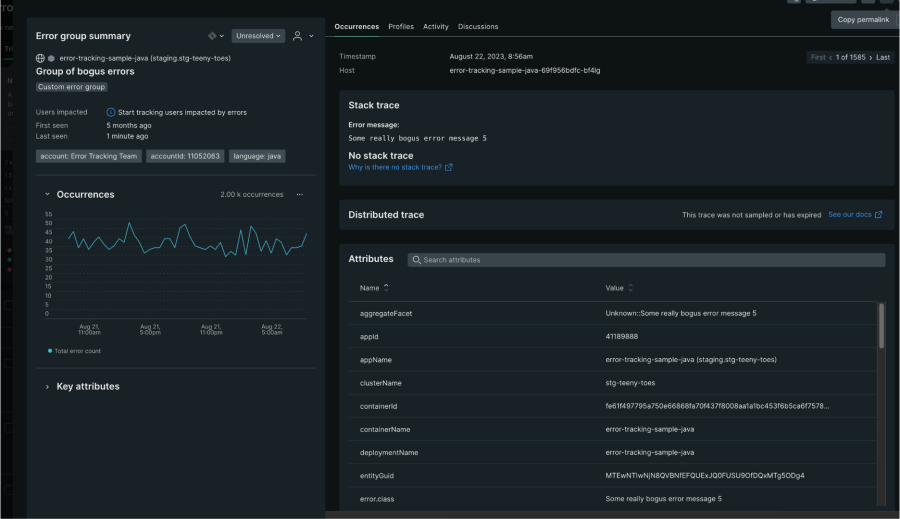
Task: Click the 1 of 1585 occurrence counter
Action: [x=850, y=57]
